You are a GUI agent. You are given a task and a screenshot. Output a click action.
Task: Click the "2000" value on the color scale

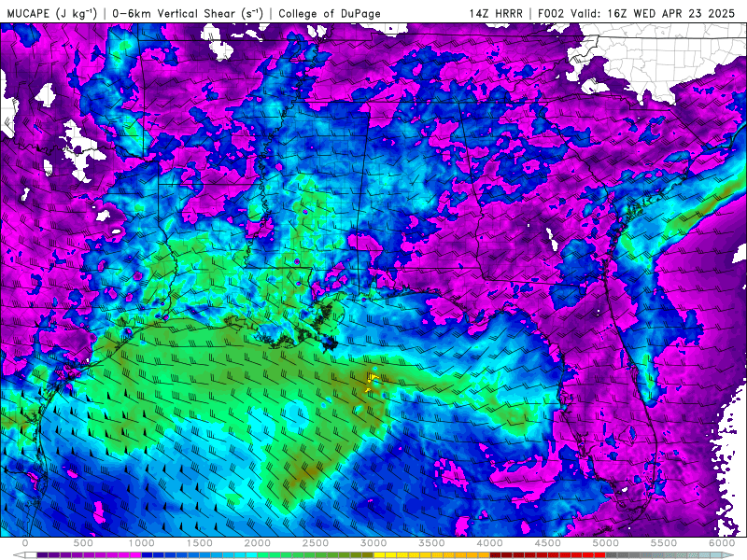[258, 543]
